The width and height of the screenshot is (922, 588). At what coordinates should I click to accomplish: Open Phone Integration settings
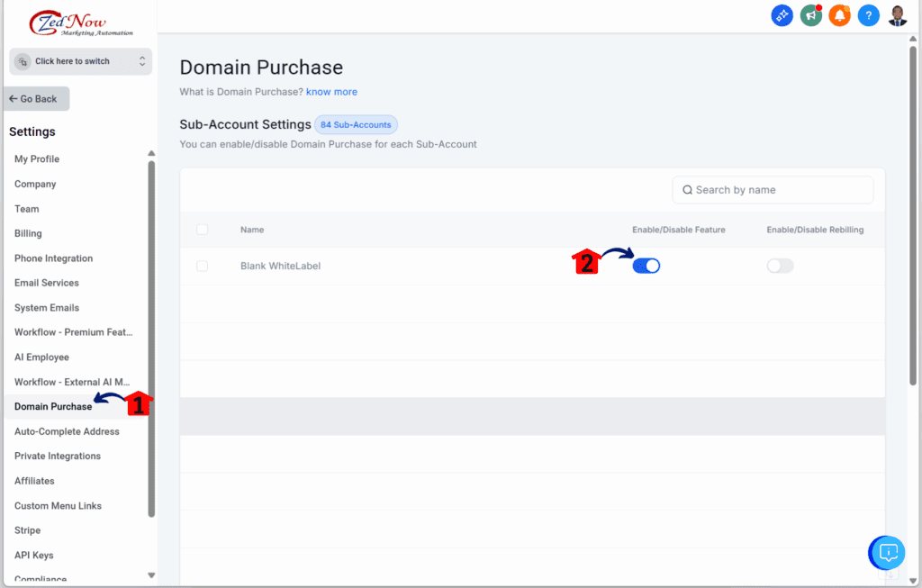(53, 258)
